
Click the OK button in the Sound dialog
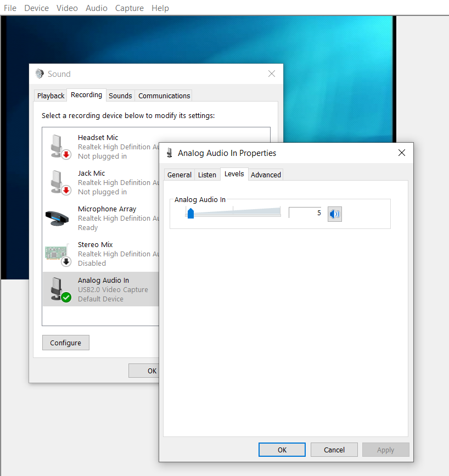pyautogui.click(x=144, y=371)
